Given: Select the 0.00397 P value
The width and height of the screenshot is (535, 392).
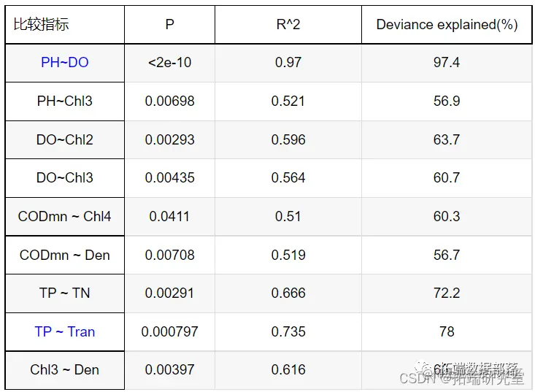Looking at the screenshot, I should [169, 370].
